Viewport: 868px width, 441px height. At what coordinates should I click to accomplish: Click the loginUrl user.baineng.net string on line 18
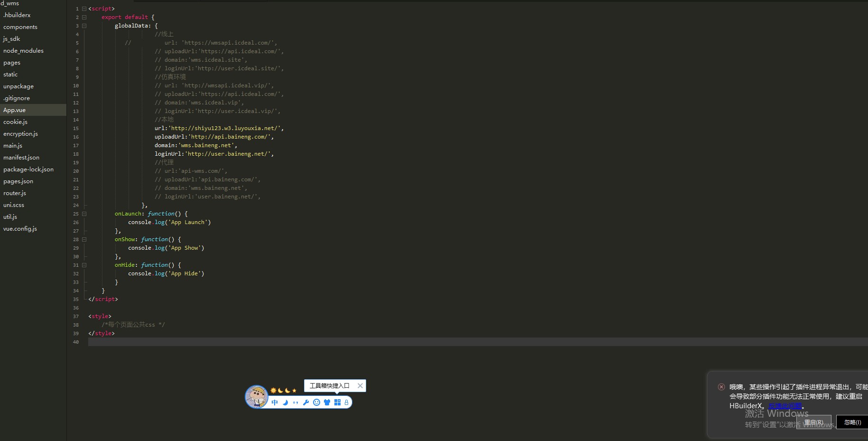[228, 154]
